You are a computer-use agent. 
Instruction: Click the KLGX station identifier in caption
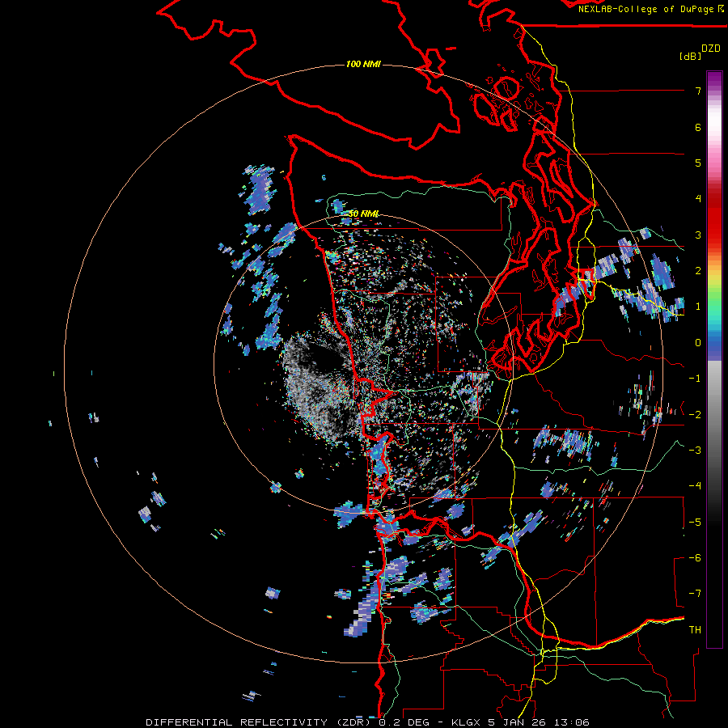pyautogui.click(x=466, y=722)
